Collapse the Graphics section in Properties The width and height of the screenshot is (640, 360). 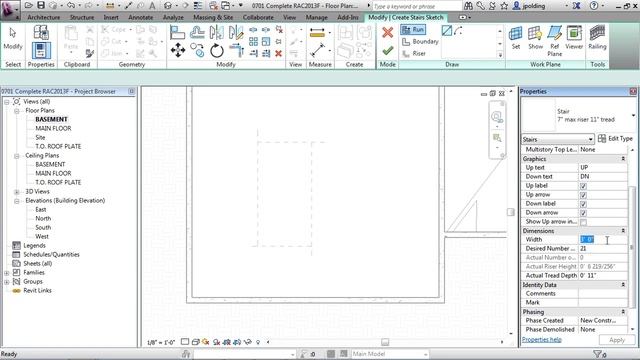point(623,159)
